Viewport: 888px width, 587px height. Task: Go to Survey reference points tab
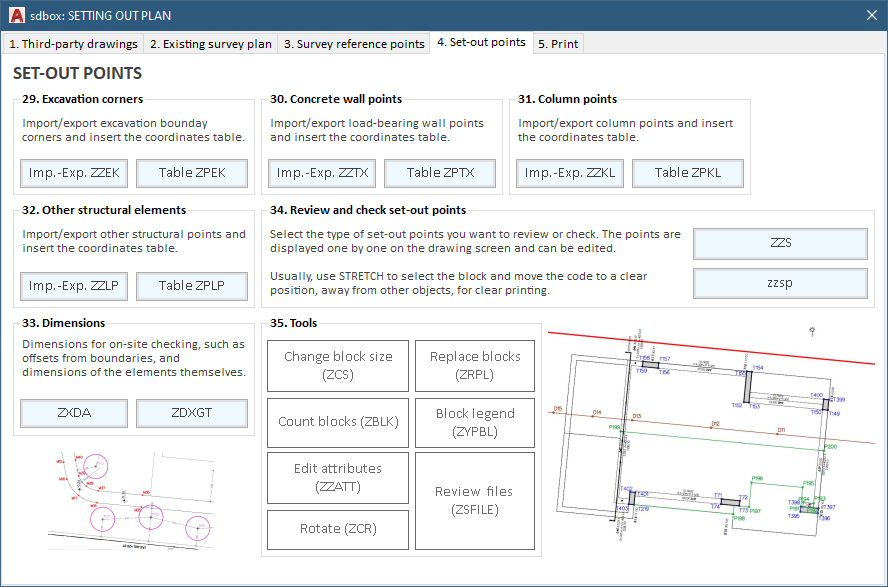tap(354, 44)
